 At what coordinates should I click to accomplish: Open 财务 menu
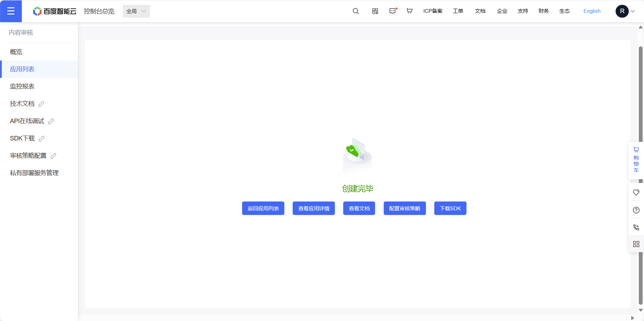click(x=544, y=11)
